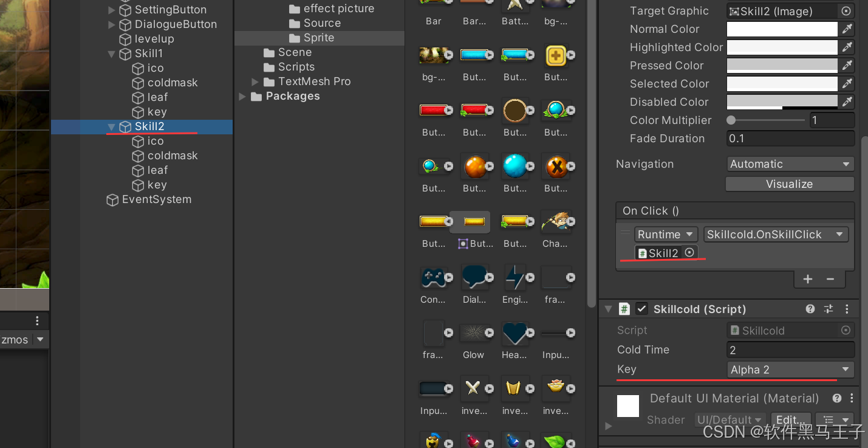Image resolution: width=868 pixels, height=448 pixels.
Task: Select the Glow sprite asset
Action: pos(474,333)
